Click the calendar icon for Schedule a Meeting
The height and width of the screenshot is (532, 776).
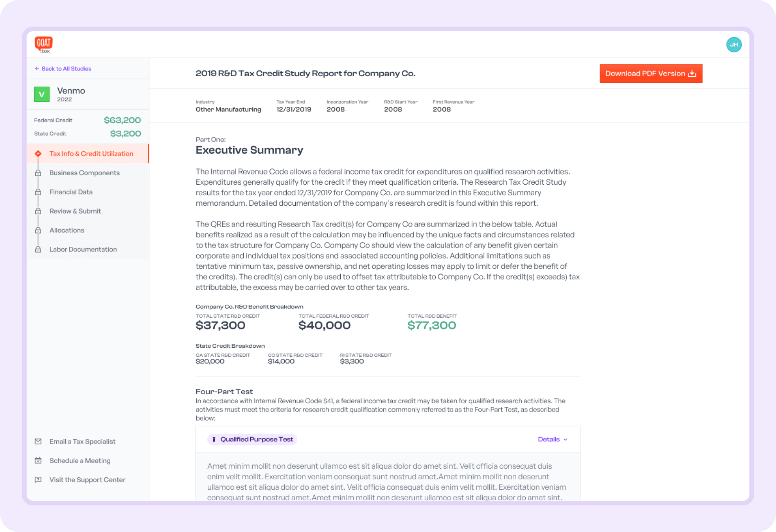(x=38, y=461)
